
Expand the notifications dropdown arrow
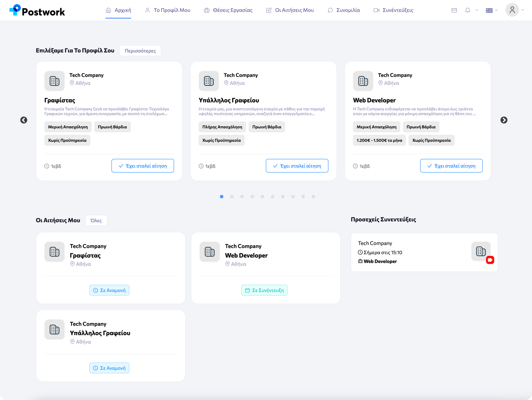point(477,11)
